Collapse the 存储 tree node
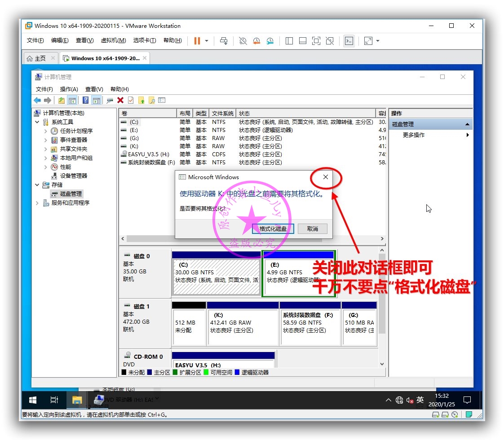 click(37, 185)
